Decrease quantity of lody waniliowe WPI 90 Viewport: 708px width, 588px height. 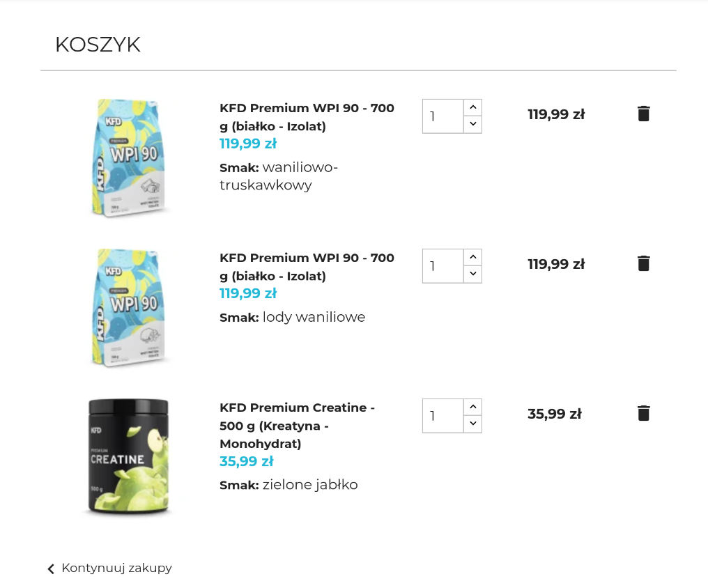472,274
